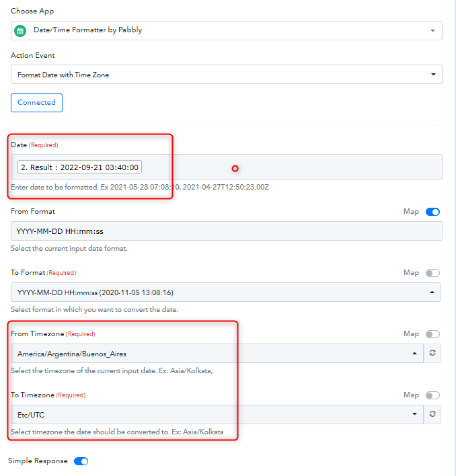Disable the Simple Response toggle

click(81, 461)
